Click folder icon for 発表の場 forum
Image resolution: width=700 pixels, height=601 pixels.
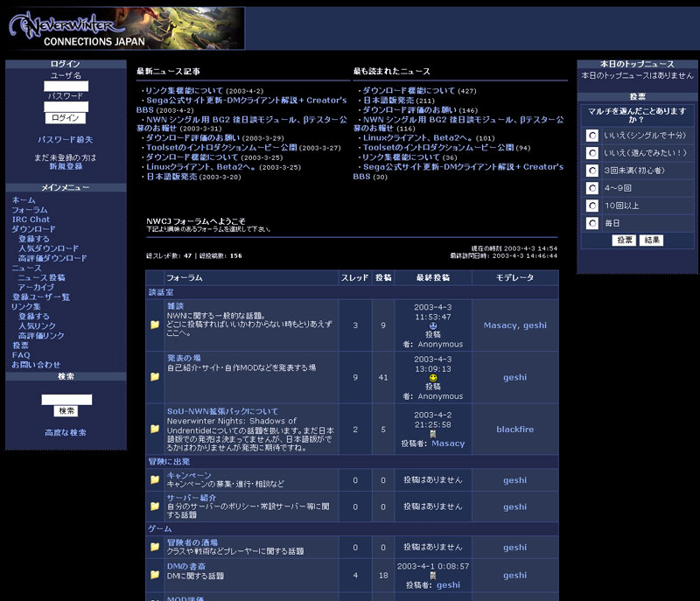pos(155,377)
